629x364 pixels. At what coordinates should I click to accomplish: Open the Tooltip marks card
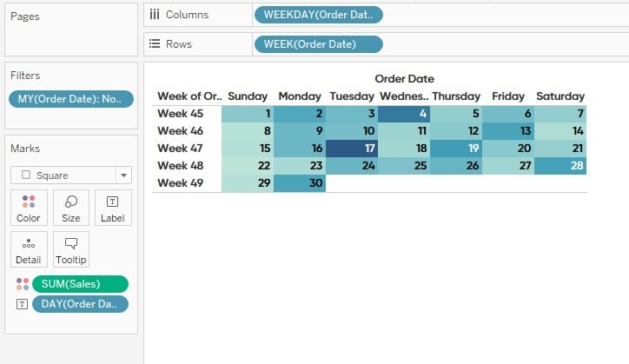71,249
